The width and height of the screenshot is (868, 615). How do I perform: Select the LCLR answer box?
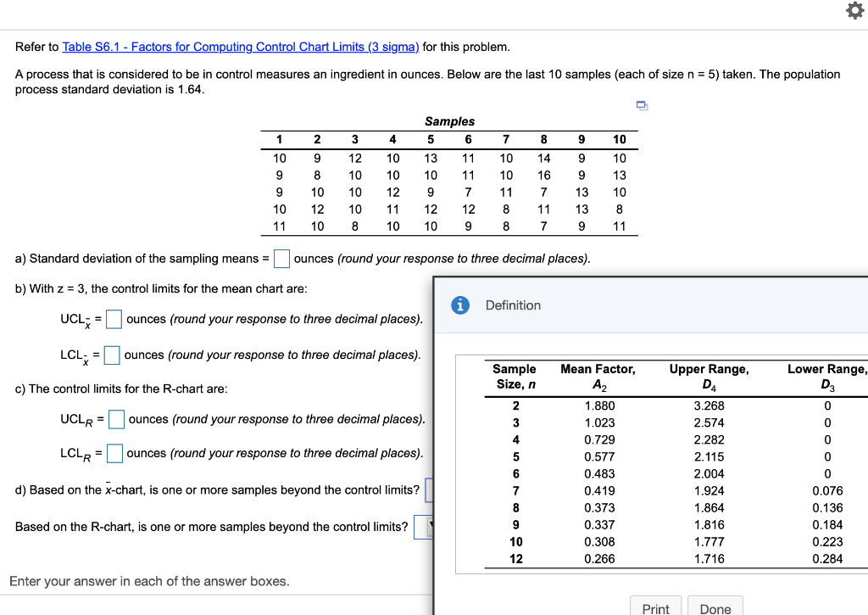114,453
